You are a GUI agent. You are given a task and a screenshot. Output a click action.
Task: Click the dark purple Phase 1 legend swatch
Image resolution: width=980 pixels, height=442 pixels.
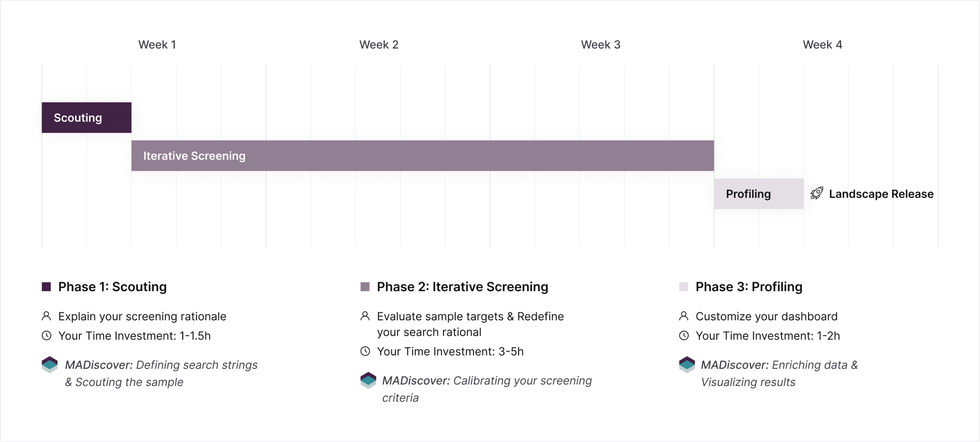tap(46, 287)
